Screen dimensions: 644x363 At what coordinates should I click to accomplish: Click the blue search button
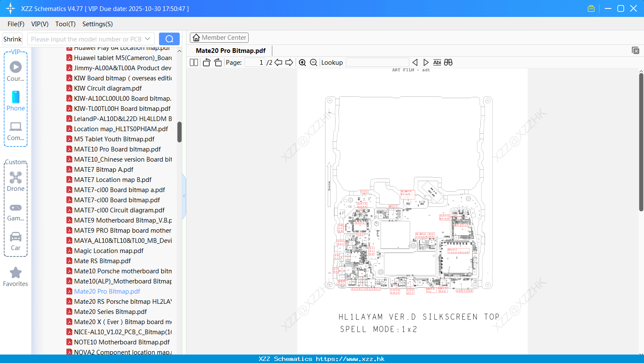169,39
